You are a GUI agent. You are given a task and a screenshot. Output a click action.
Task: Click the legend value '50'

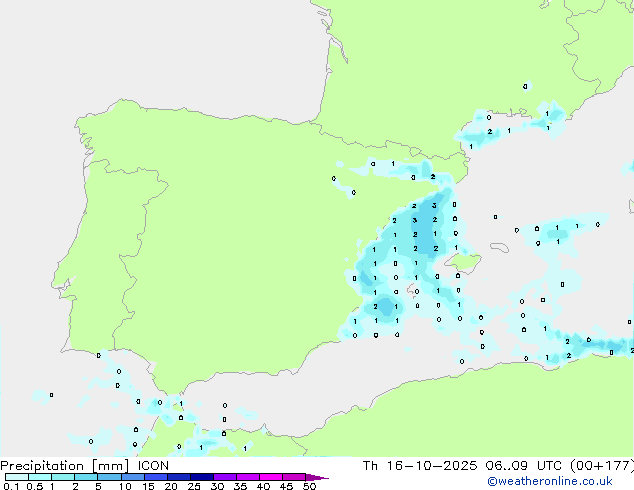tap(309, 486)
